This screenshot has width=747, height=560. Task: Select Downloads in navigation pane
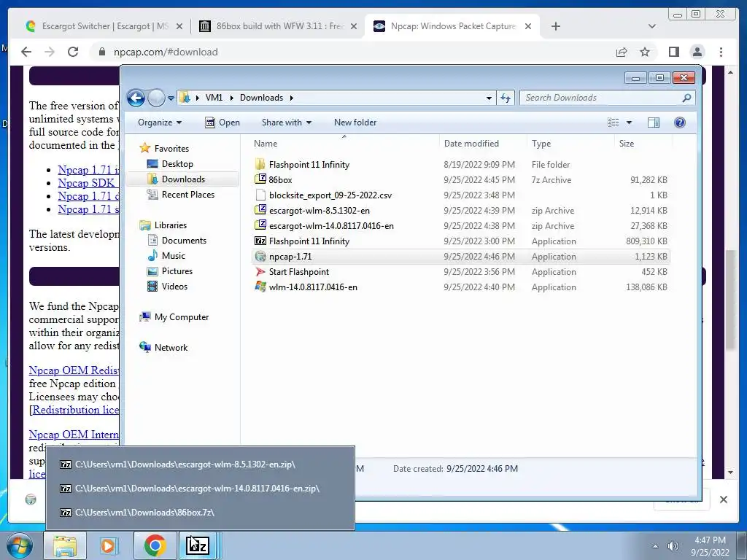[183, 179]
